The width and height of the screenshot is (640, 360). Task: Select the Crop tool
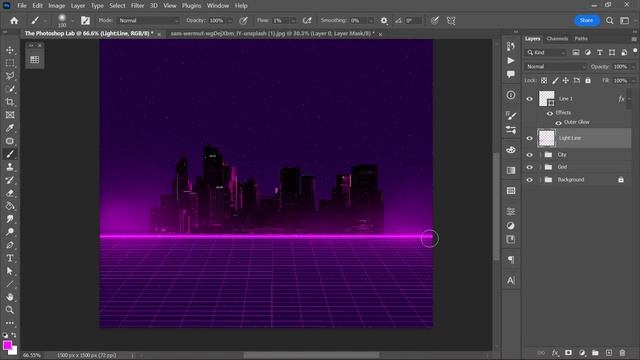coord(10,102)
